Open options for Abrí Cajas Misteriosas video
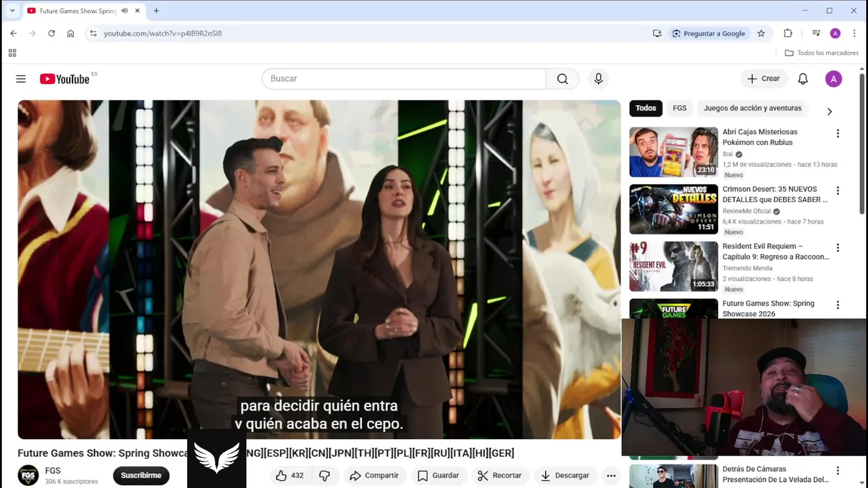868x488 pixels. click(x=837, y=134)
